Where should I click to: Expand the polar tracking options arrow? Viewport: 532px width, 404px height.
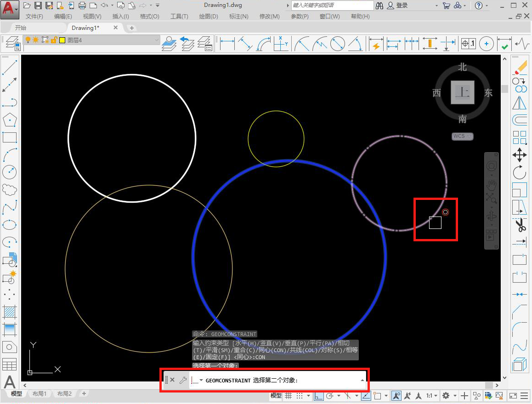pyautogui.click(x=338, y=396)
